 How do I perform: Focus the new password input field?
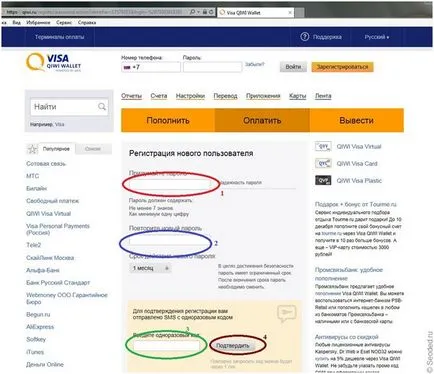pyautogui.click(x=170, y=184)
